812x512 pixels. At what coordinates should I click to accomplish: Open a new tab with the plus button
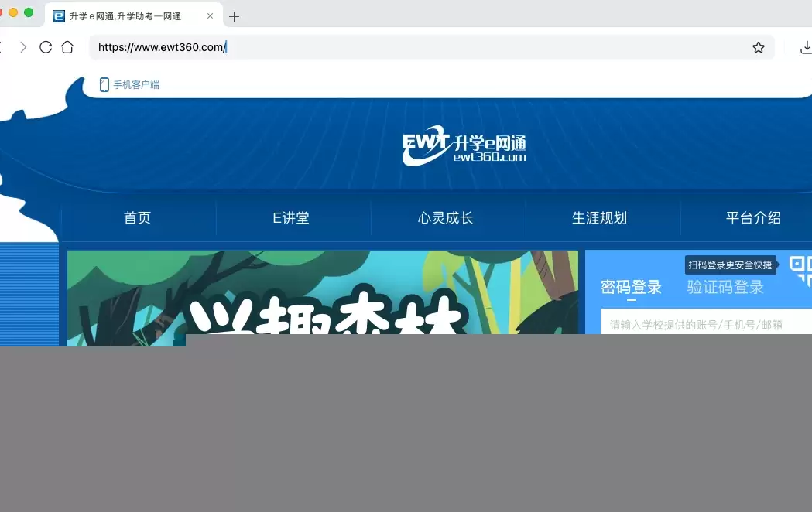coord(234,16)
